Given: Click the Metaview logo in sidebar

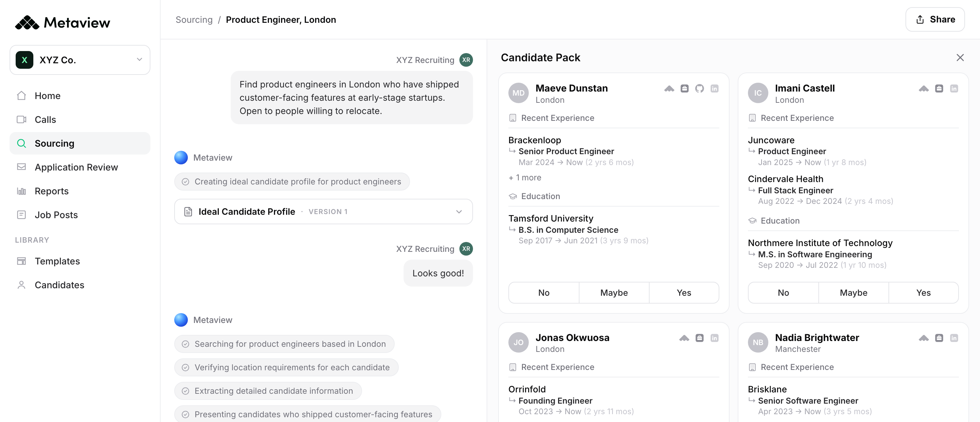Looking at the screenshot, I should point(63,23).
